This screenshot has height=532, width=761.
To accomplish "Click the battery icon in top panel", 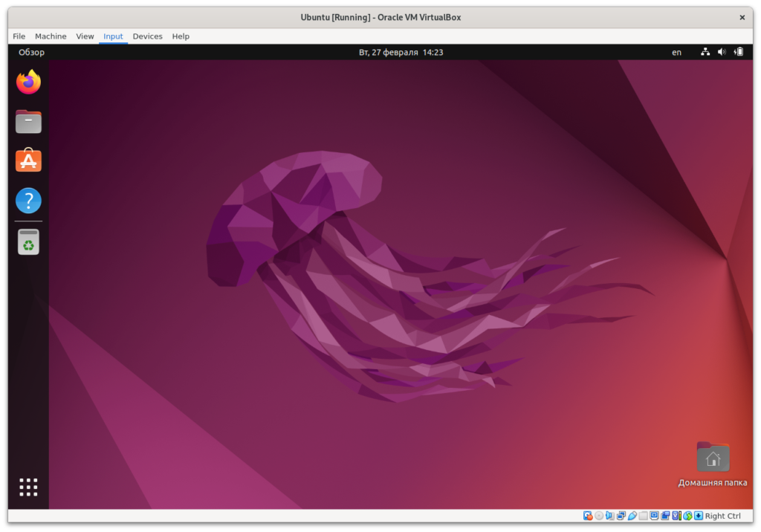I will pos(739,52).
